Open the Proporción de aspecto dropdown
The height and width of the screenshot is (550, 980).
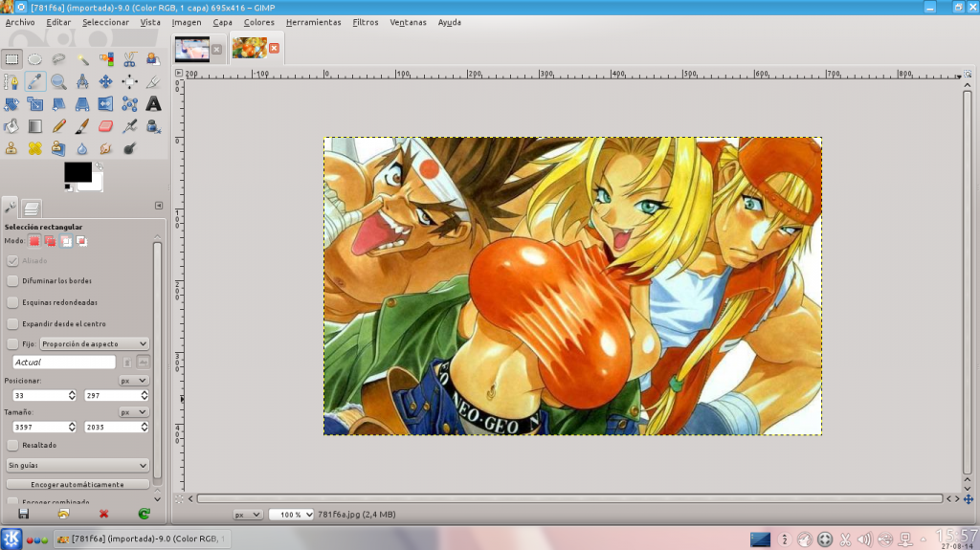coord(95,343)
